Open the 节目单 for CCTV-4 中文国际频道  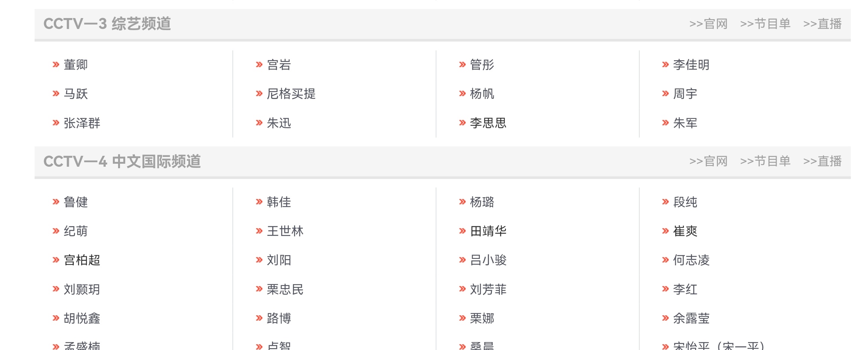pos(765,161)
